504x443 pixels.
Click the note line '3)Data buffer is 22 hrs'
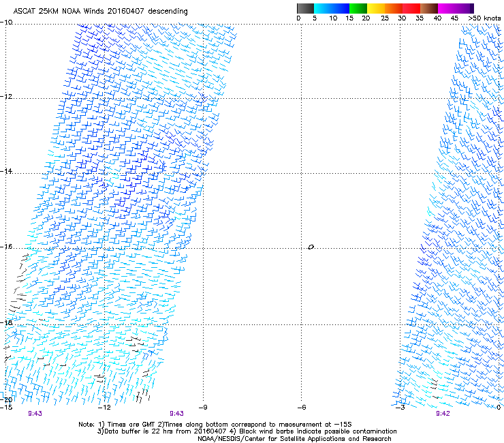[x=247, y=431]
